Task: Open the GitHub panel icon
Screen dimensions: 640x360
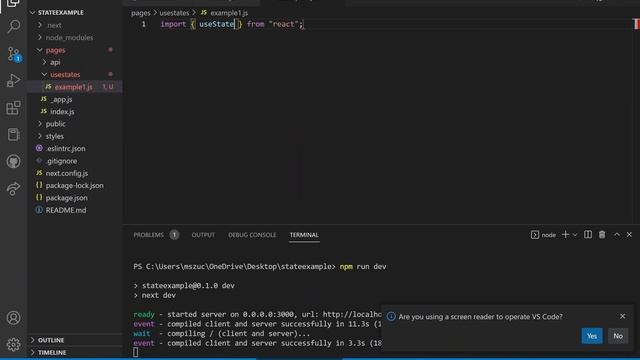Action: click(13, 161)
